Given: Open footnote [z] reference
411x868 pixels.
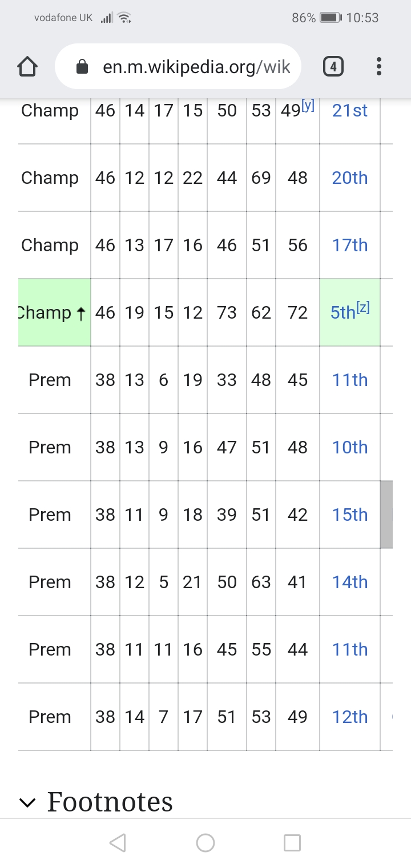Looking at the screenshot, I should pyautogui.click(x=364, y=308).
